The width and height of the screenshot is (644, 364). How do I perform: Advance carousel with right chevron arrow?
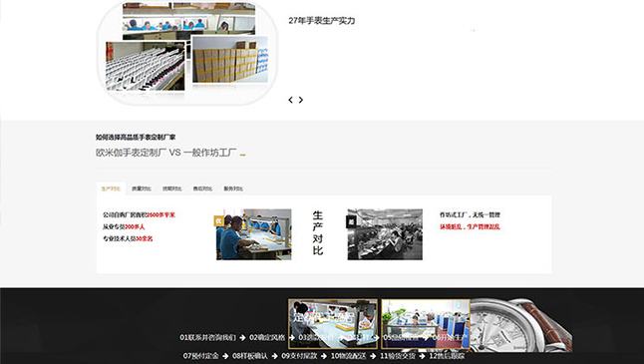(x=301, y=100)
